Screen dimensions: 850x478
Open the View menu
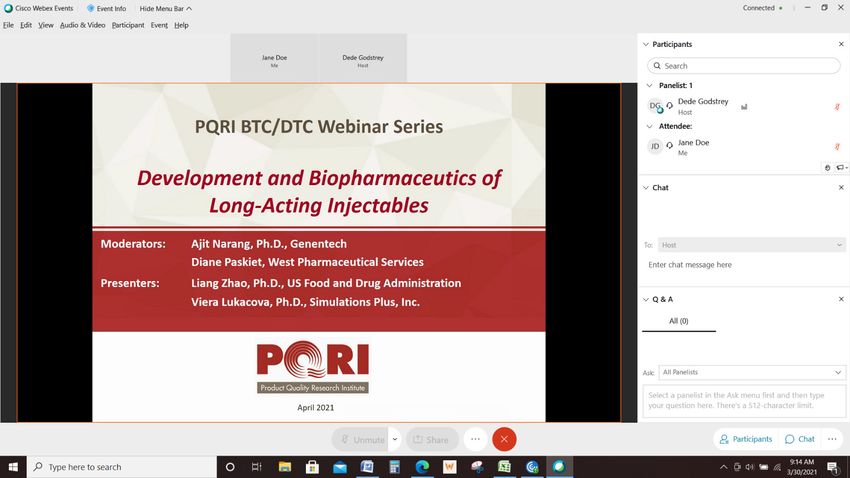(x=46, y=25)
